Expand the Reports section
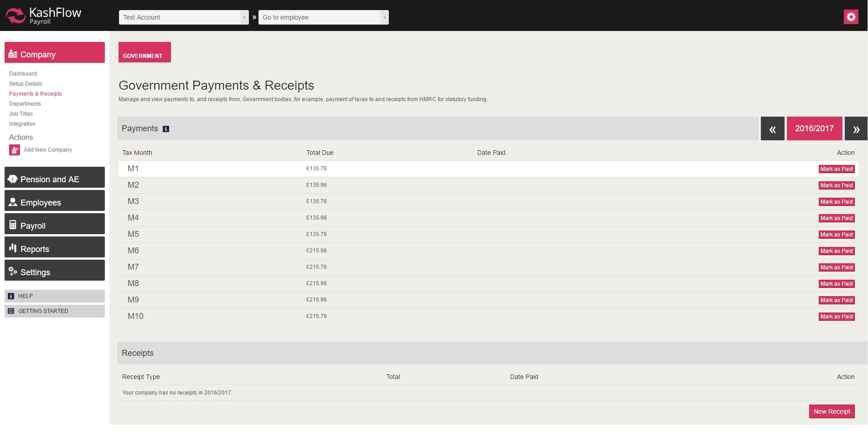Viewport: 868px width, 431px height. 55,247
